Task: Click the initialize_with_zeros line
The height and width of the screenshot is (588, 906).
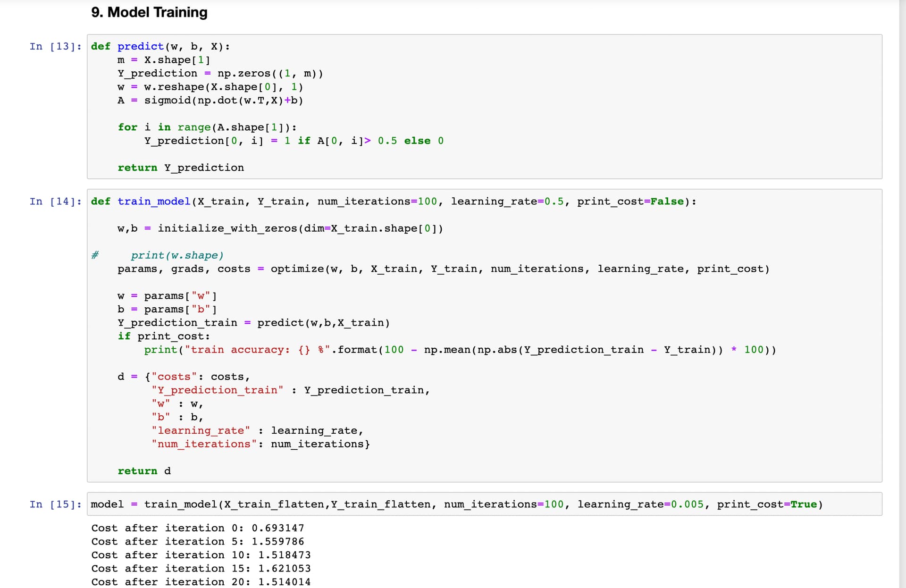Action: (280, 229)
